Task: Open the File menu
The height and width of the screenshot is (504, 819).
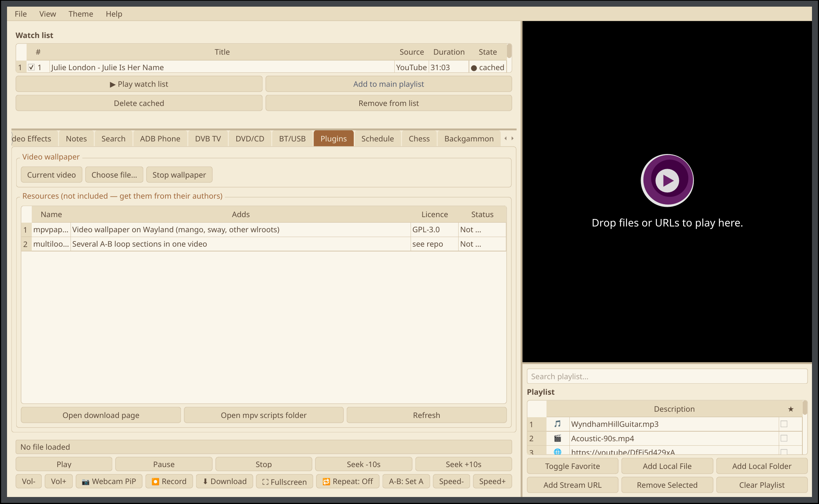Action: [21, 14]
